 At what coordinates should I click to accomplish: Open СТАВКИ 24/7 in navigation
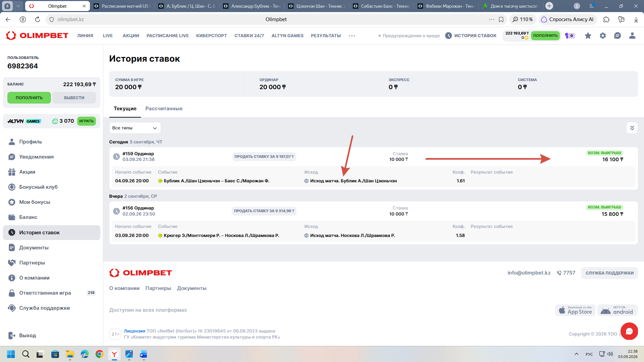pos(249,36)
